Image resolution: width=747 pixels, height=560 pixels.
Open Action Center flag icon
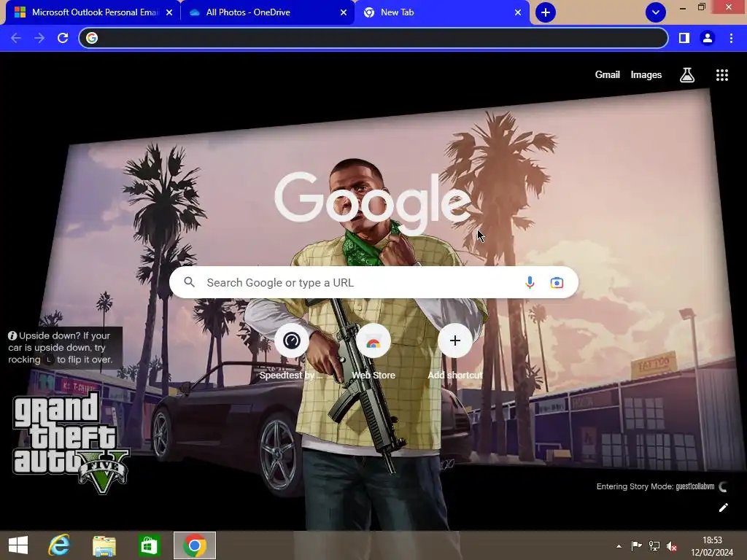pos(636,546)
